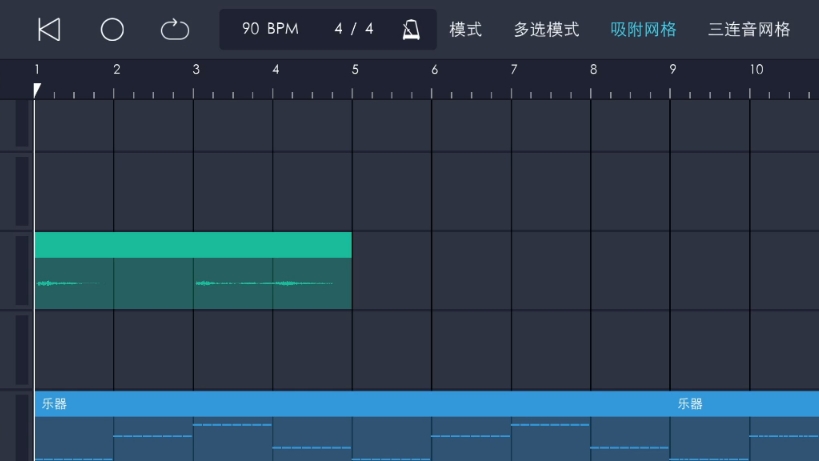Screen dimensions: 819x461
Task: Click the white playhead marker at bar 1
Action: (x=37, y=90)
